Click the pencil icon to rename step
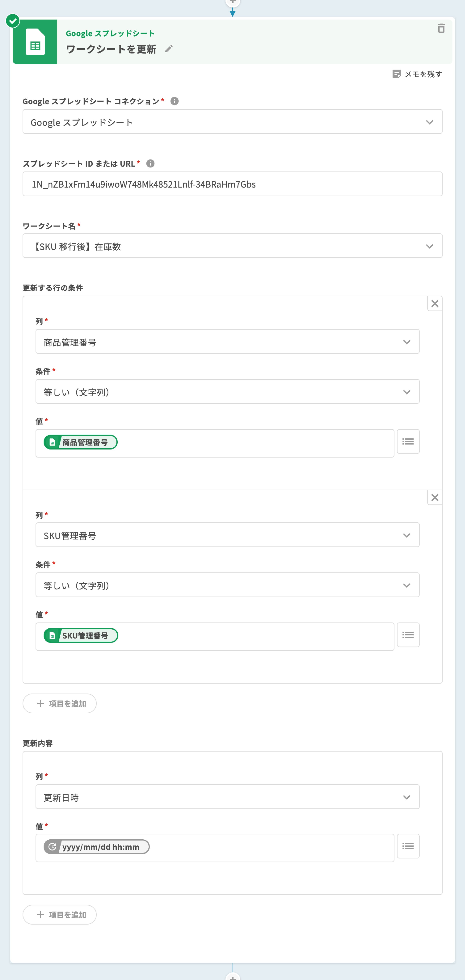The width and height of the screenshot is (465, 980). point(169,49)
